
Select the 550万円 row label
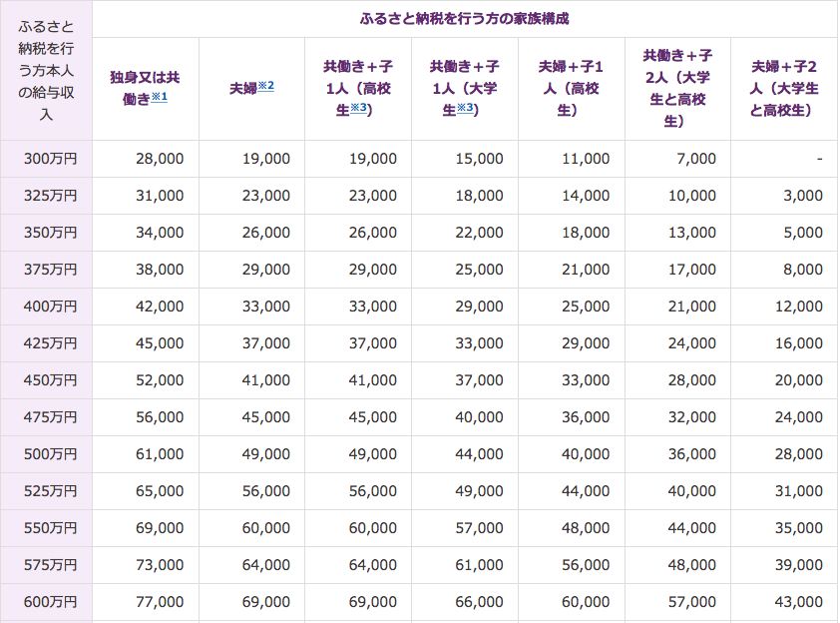click(50, 528)
